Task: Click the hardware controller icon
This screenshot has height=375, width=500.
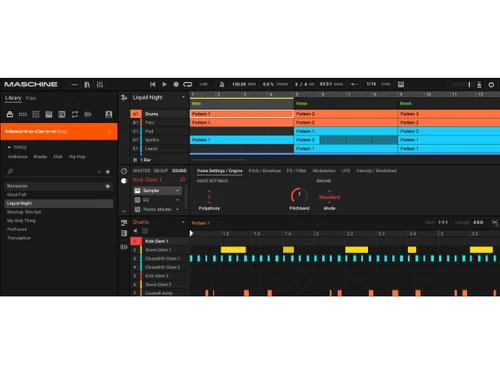Action: pyautogui.click(x=479, y=85)
